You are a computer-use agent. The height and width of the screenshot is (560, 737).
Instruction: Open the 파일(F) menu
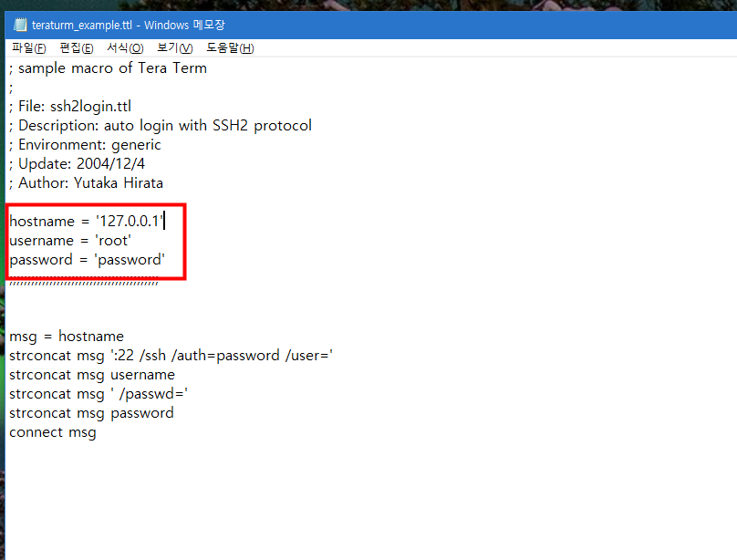[28, 48]
